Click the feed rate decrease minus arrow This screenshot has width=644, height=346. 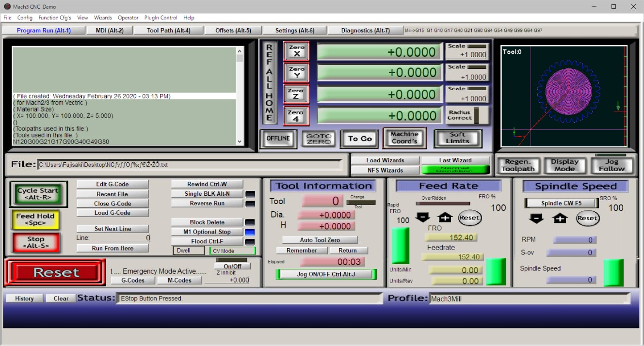point(422,218)
